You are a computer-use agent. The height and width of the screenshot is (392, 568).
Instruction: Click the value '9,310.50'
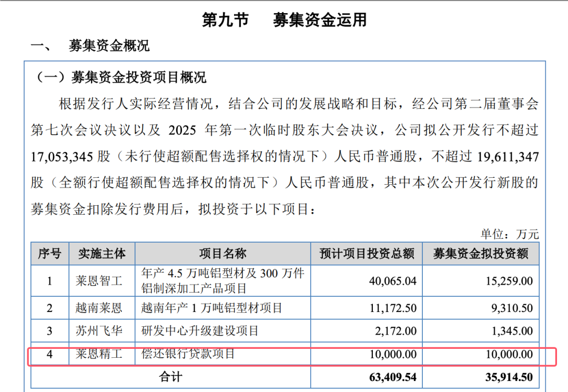pos(512,308)
